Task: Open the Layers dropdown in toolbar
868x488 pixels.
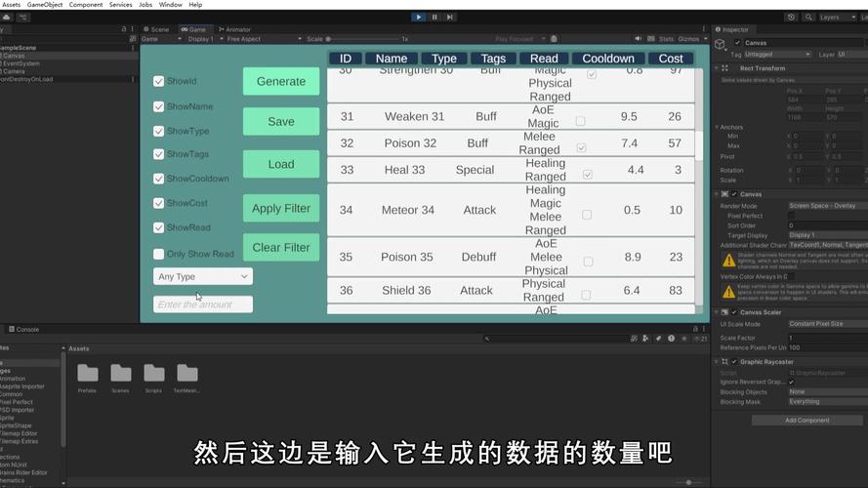Action: tap(837, 18)
